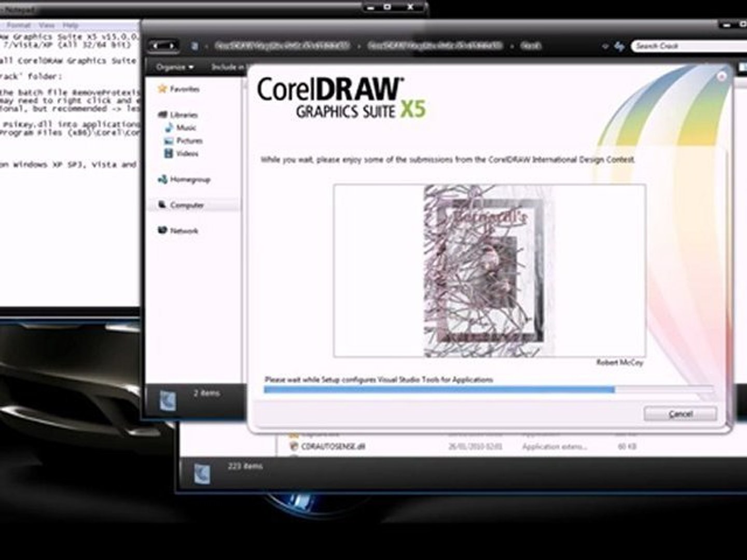The width and height of the screenshot is (747, 560).
Task: Open the Organize dropdown in Explorer
Action: (174, 67)
